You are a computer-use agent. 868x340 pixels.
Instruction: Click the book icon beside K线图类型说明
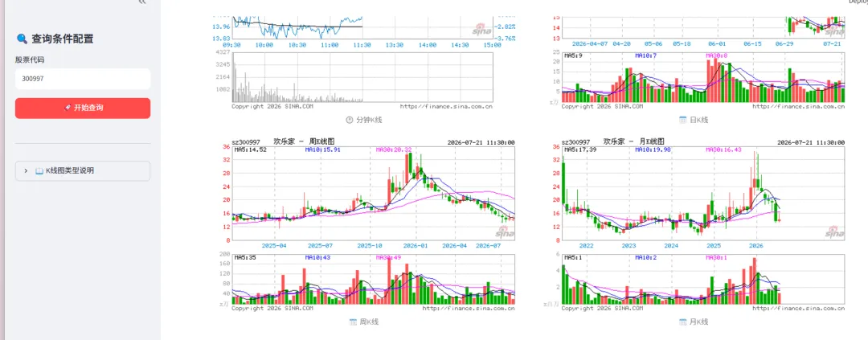pos(39,170)
